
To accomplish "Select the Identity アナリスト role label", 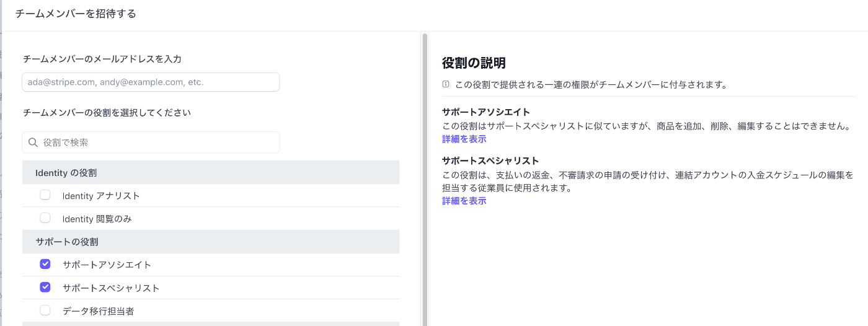I will click(101, 196).
